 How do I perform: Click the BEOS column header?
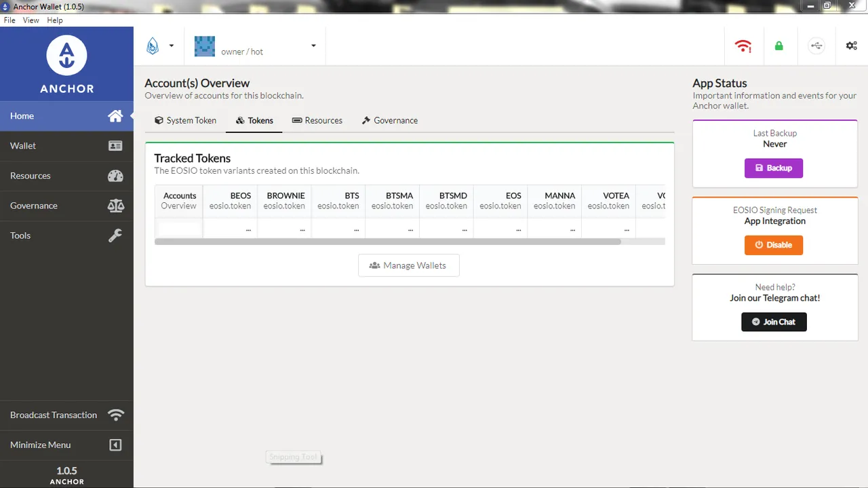tap(230, 201)
